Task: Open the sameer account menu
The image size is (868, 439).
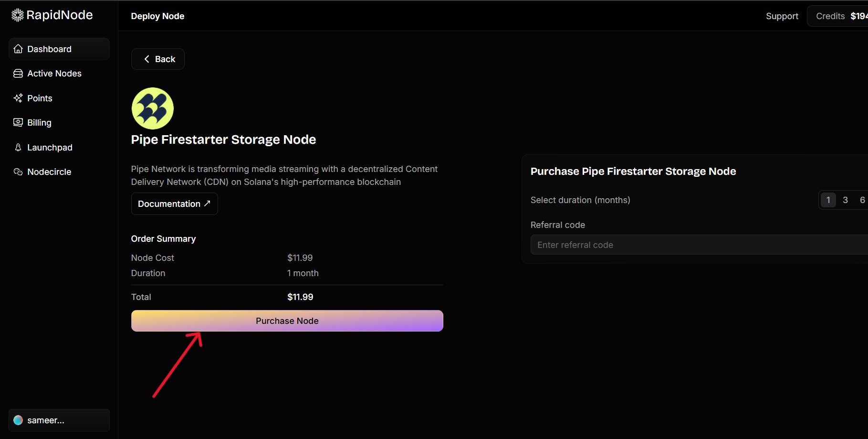Action: (x=59, y=420)
